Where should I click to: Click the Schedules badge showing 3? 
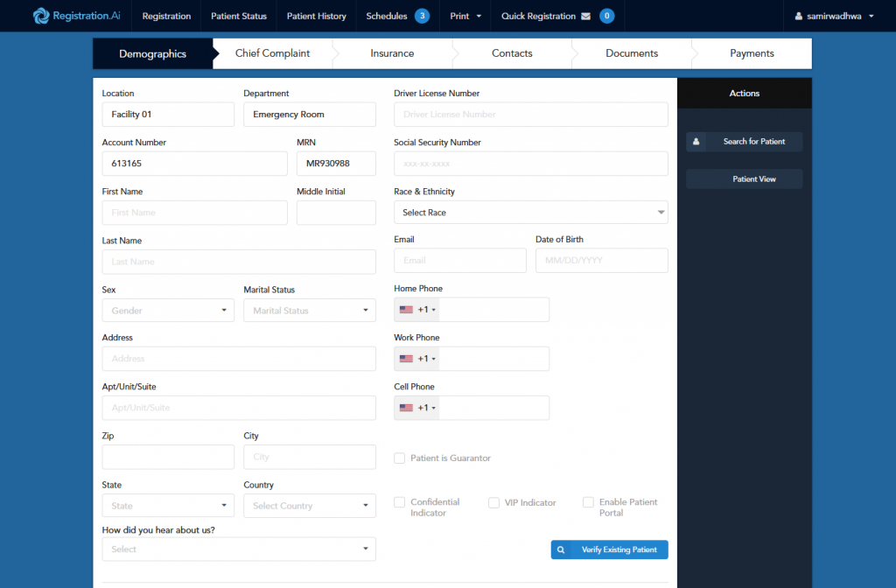coord(423,16)
